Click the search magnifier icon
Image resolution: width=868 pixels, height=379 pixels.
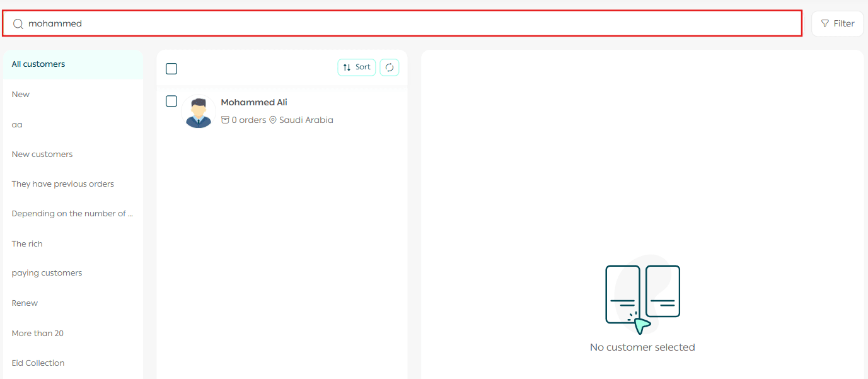(18, 24)
